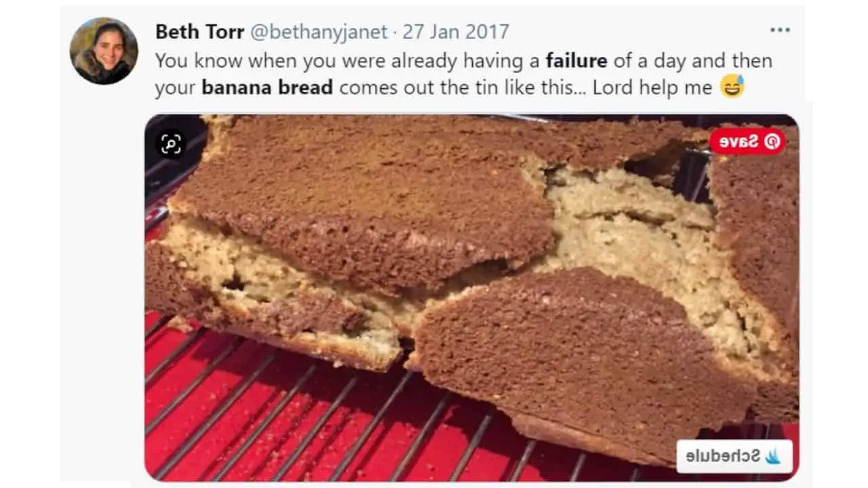This screenshot has height=488, width=868.
Task: Click the blue bird icon beside Schedule
Action: (772, 456)
